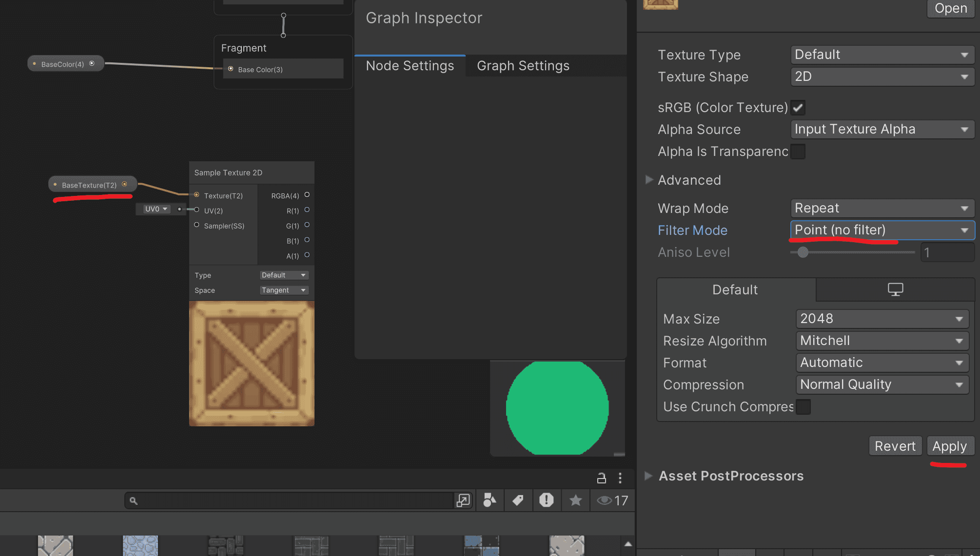Enable Alpha Is Transparency checkbox

pos(798,152)
